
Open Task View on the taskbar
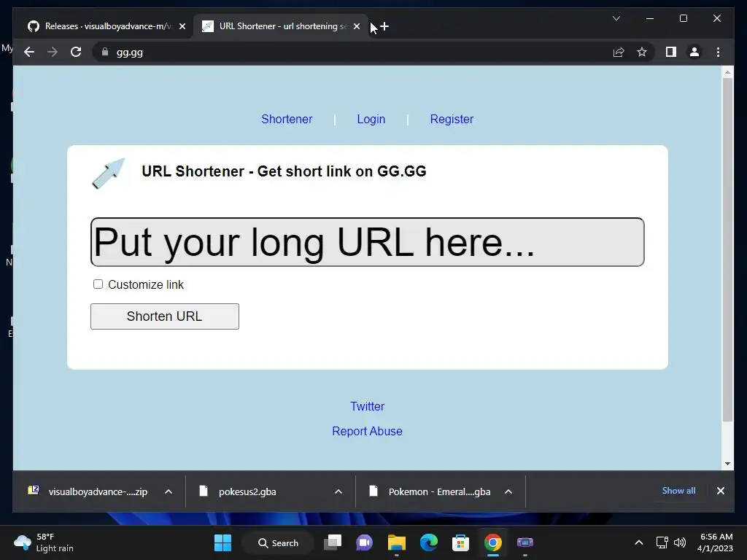tap(333, 542)
